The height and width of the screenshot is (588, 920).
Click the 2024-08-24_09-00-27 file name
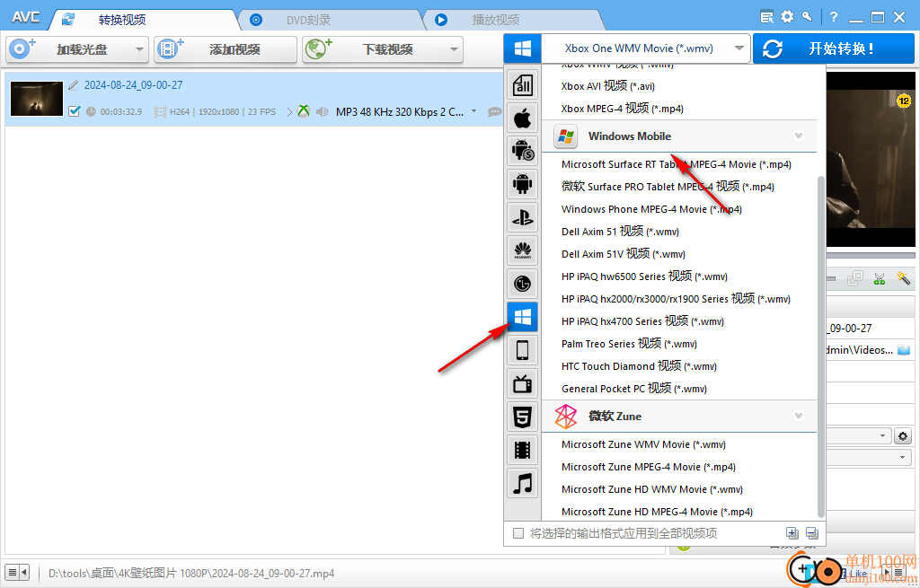133,85
